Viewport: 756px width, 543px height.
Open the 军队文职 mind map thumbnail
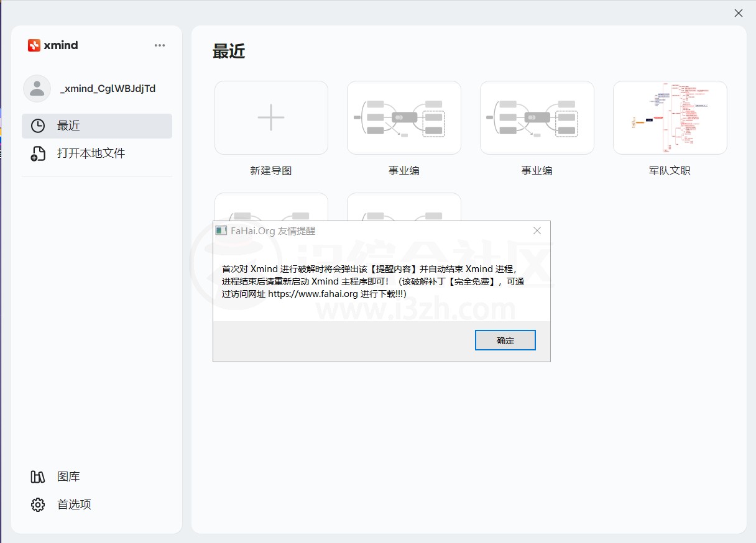tap(670, 117)
